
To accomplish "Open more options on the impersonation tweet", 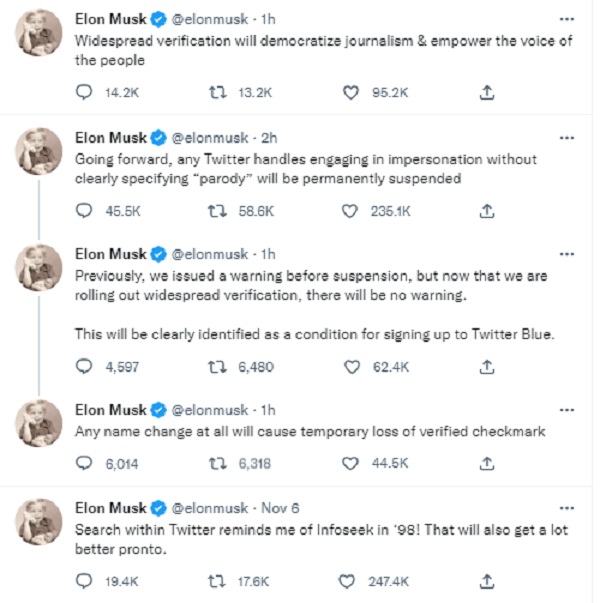I will pos(567,138).
